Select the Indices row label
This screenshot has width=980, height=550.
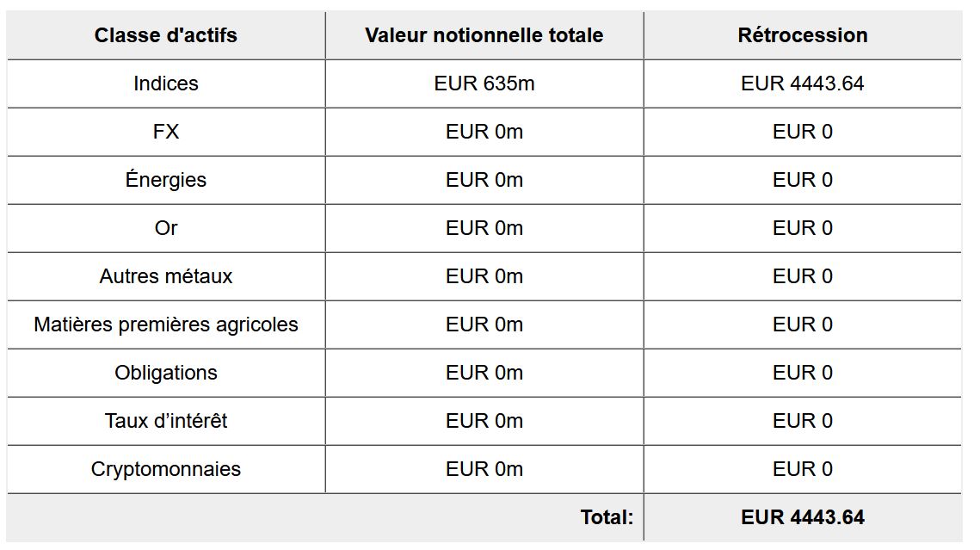click(166, 83)
